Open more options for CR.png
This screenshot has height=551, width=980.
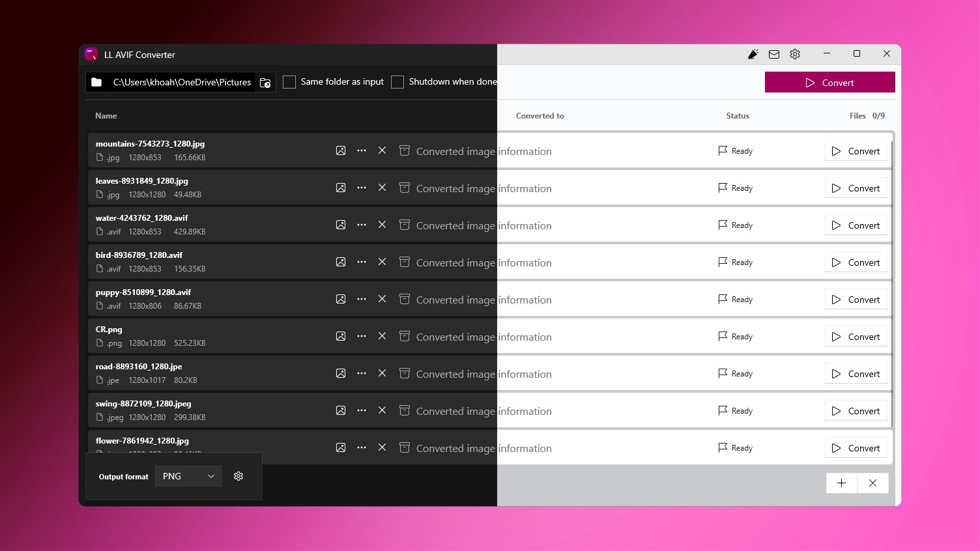[362, 336]
